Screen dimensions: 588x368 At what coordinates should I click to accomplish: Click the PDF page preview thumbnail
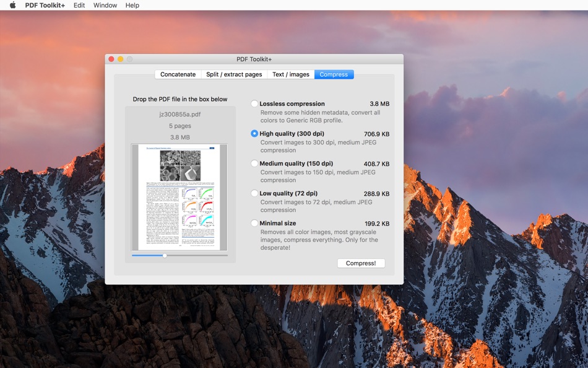coord(179,198)
